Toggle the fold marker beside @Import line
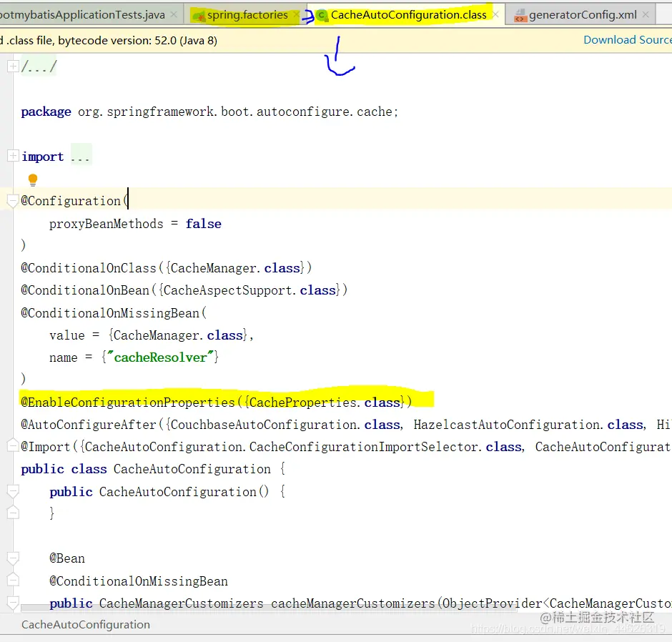 (x=13, y=446)
